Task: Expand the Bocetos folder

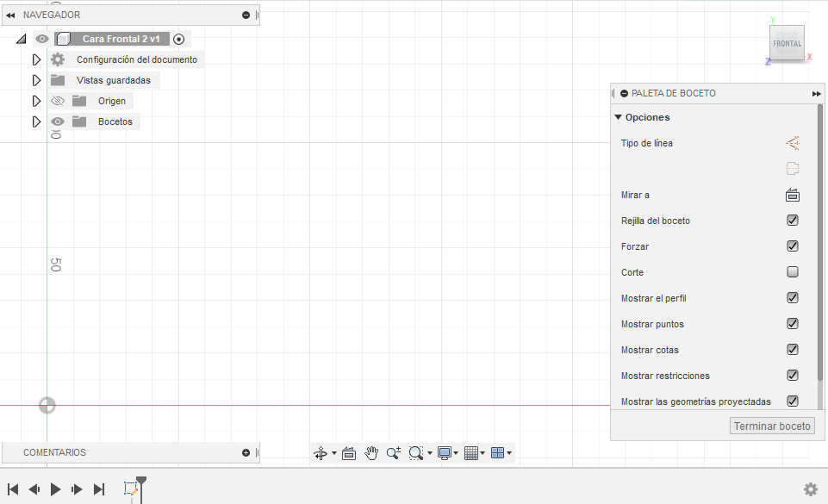Action: [x=36, y=121]
